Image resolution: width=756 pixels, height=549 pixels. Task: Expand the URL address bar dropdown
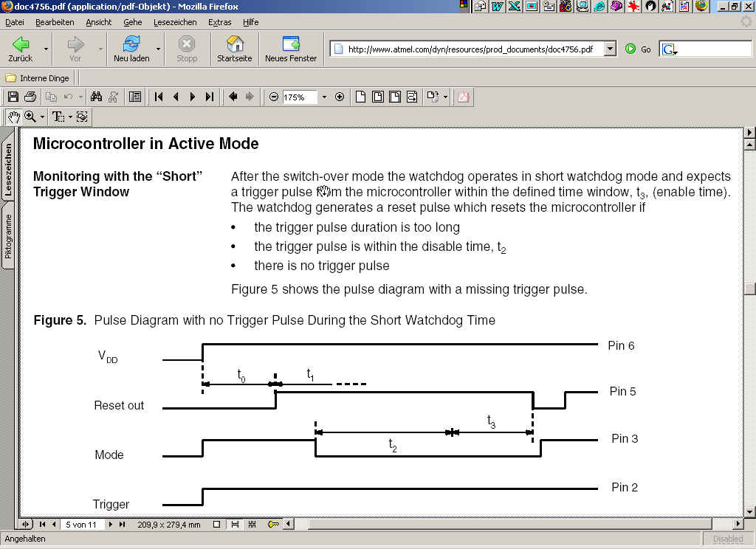coord(610,49)
